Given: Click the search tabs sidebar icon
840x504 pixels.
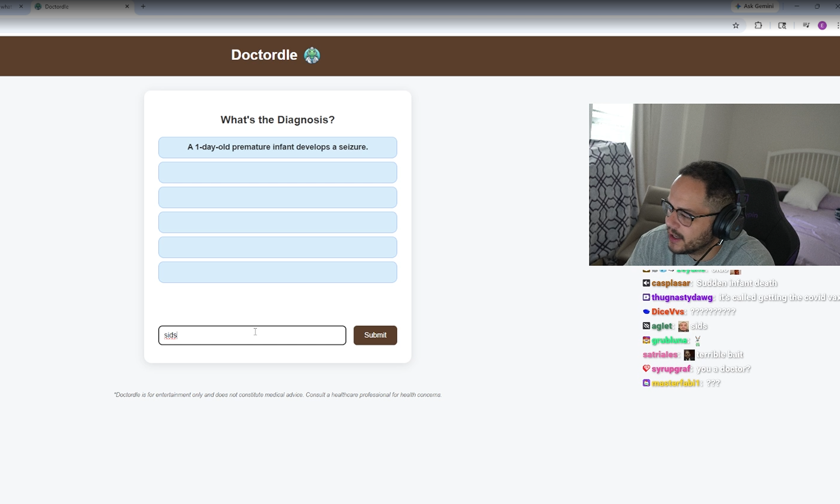Looking at the screenshot, I should pos(782,26).
